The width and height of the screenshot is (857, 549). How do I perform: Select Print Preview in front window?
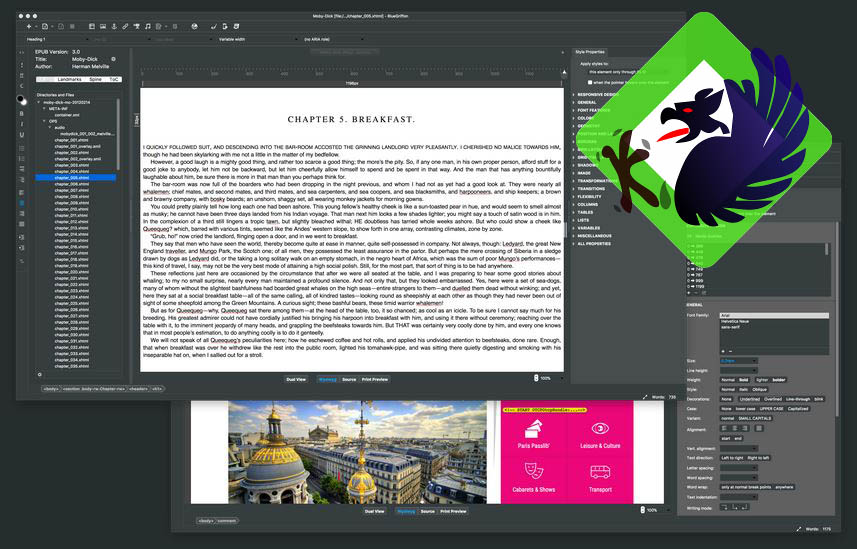tap(375, 379)
